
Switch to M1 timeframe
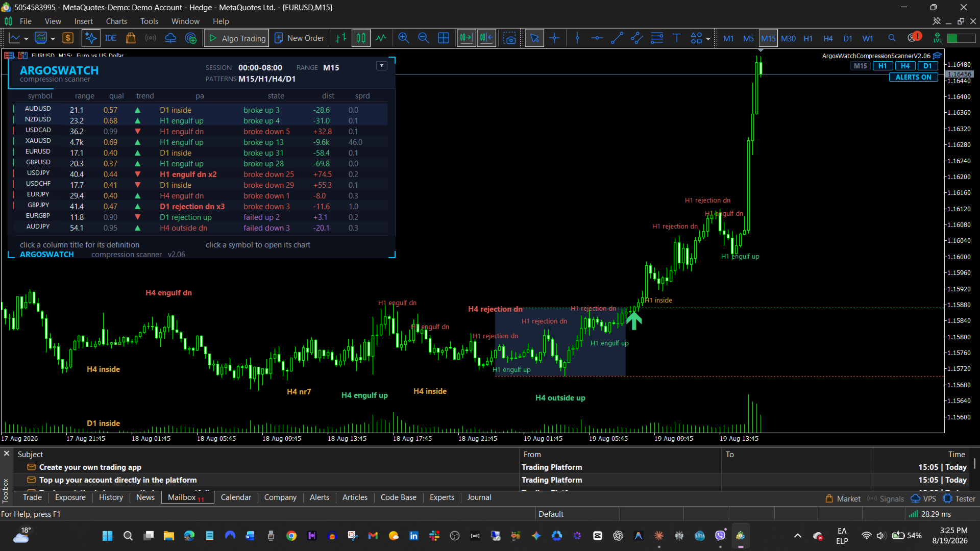(728, 39)
